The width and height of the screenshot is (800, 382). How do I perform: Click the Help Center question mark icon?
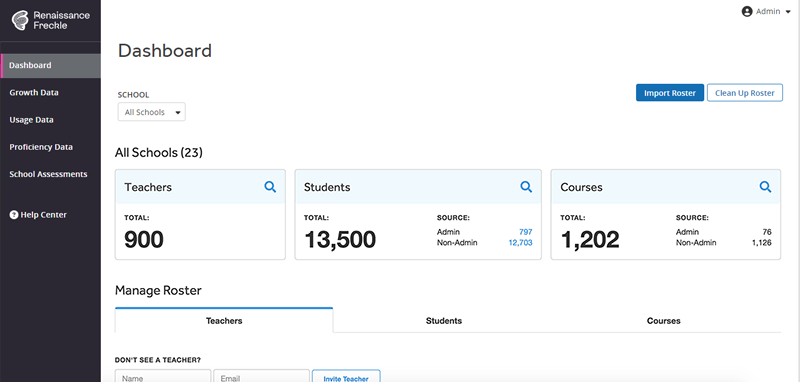(14, 215)
